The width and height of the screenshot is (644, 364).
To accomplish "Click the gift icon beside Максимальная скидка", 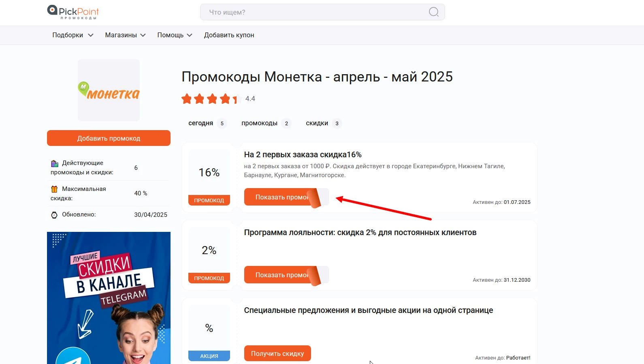I will [54, 189].
